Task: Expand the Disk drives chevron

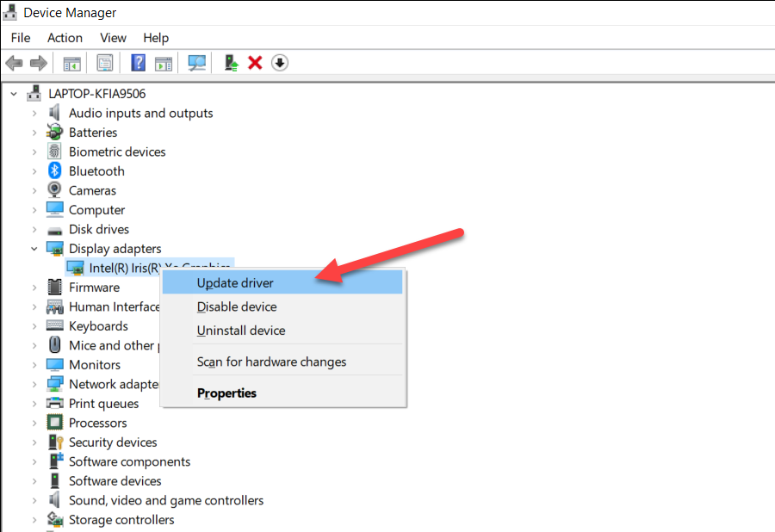Action: [x=34, y=229]
